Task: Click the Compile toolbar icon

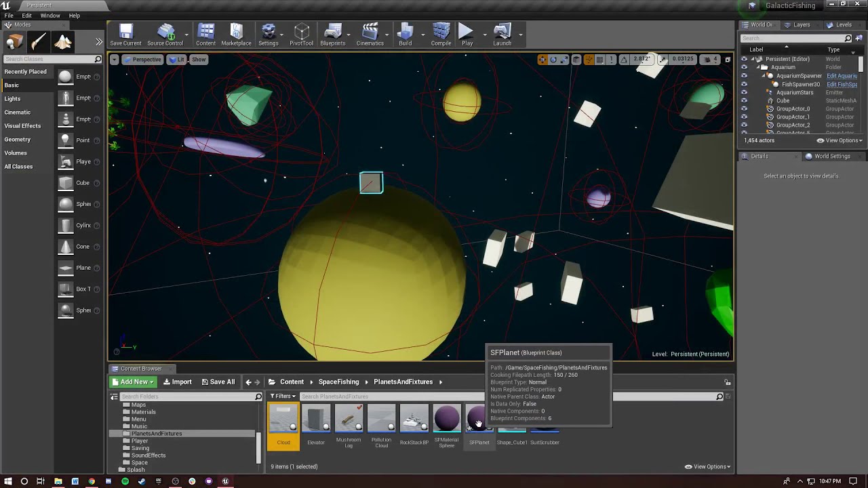Action: (441, 35)
